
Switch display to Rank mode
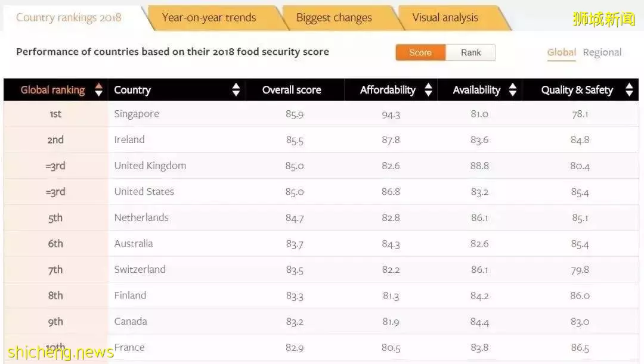[x=470, y=52]
